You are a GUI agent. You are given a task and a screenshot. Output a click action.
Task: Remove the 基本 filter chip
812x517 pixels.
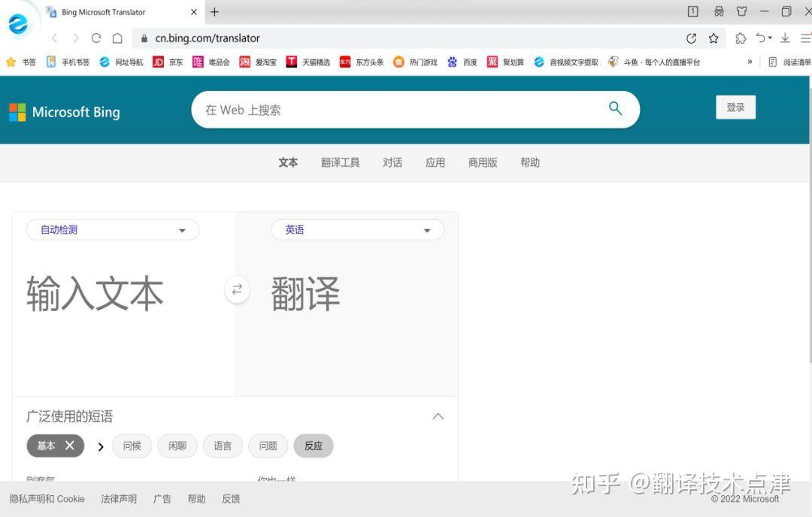coord(70,445)
